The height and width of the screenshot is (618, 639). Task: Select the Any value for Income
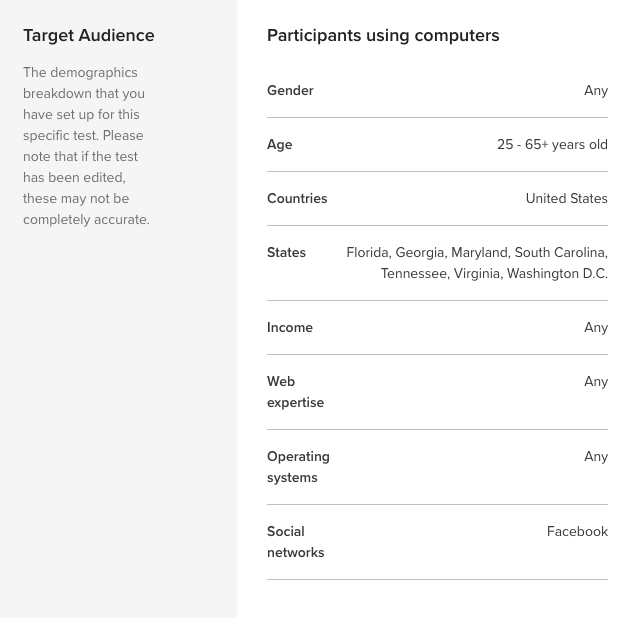coord(595,328)
